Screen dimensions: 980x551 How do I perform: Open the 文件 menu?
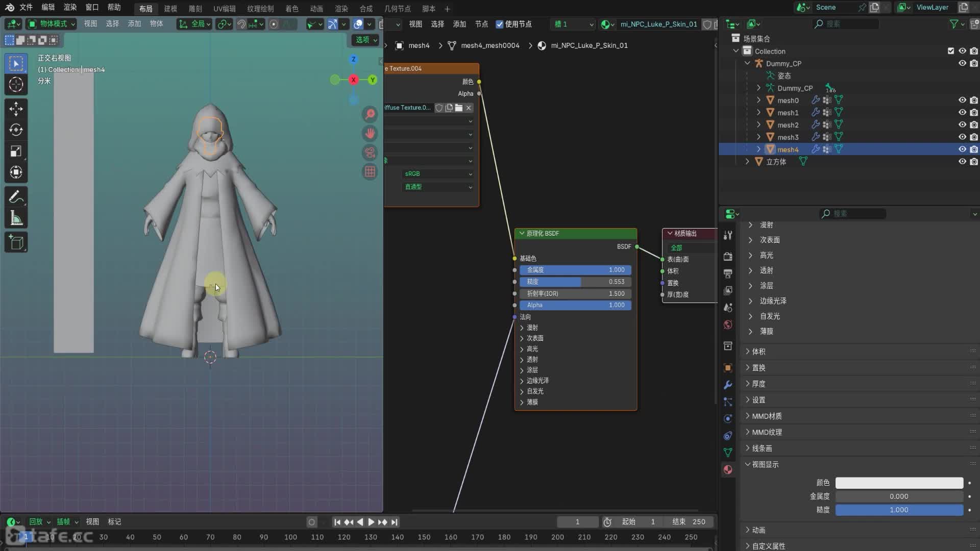click(x=26, y=7)
